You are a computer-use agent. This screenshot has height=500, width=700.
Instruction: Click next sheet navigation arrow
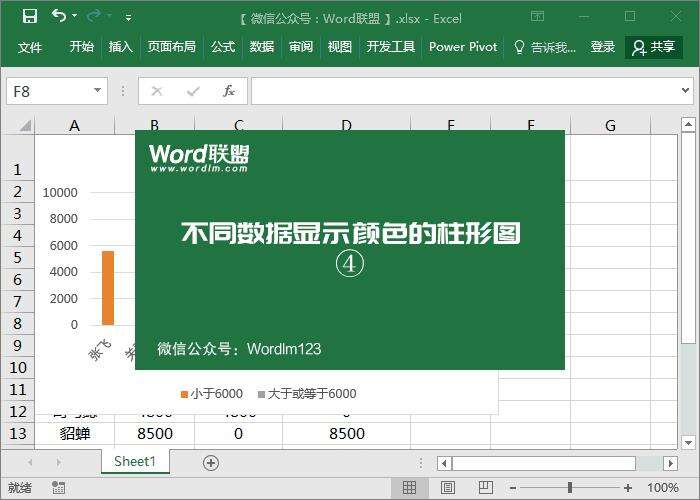[x=58, y=462]
